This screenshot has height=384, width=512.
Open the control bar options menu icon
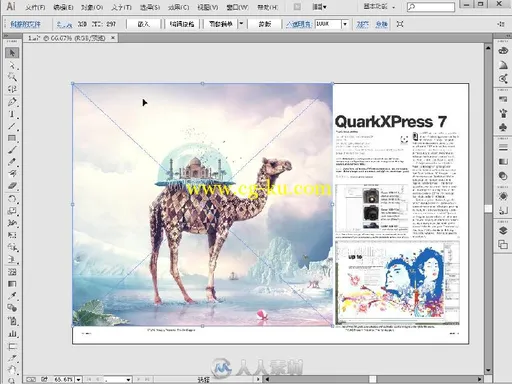pos(501,24)
